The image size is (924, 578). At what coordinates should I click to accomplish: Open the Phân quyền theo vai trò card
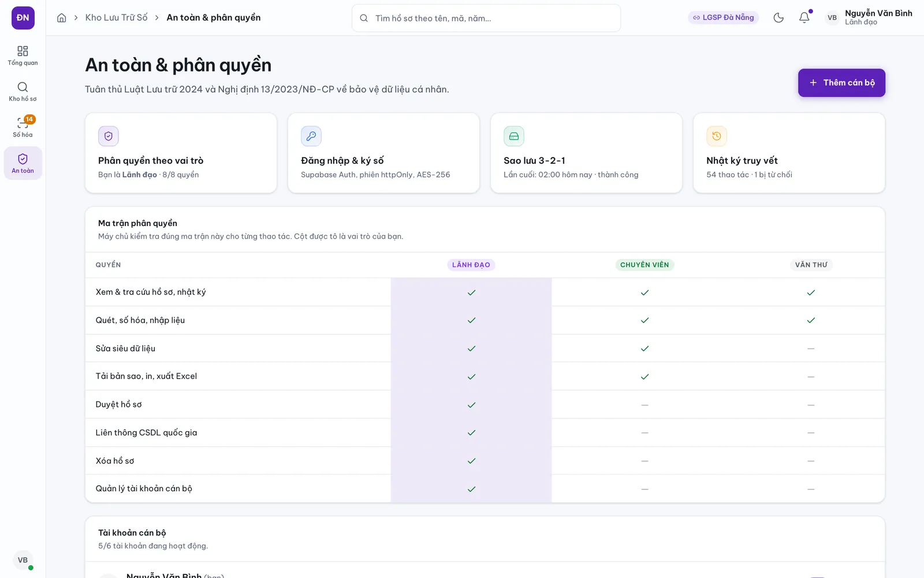181,153
